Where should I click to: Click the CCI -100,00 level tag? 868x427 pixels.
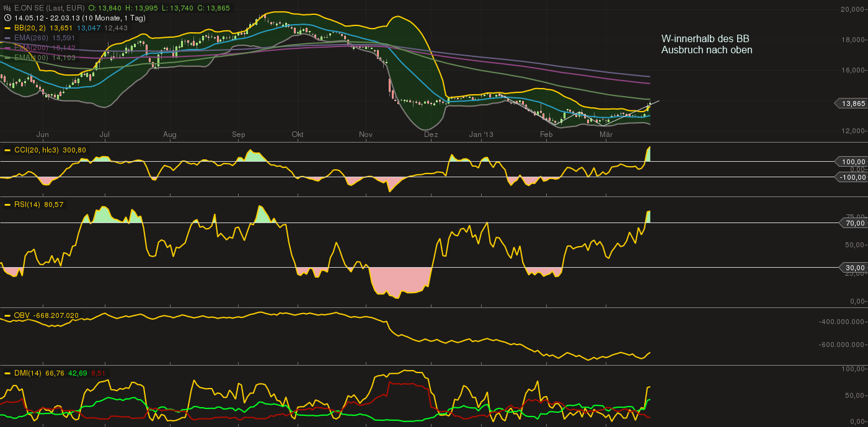tap(850, 177)
